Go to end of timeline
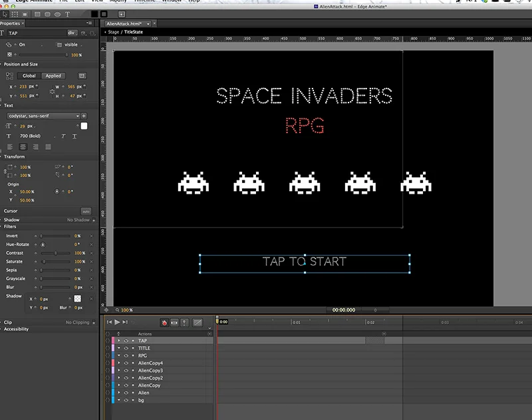Screen dimensions: 532x420 [x=125, y=322]
